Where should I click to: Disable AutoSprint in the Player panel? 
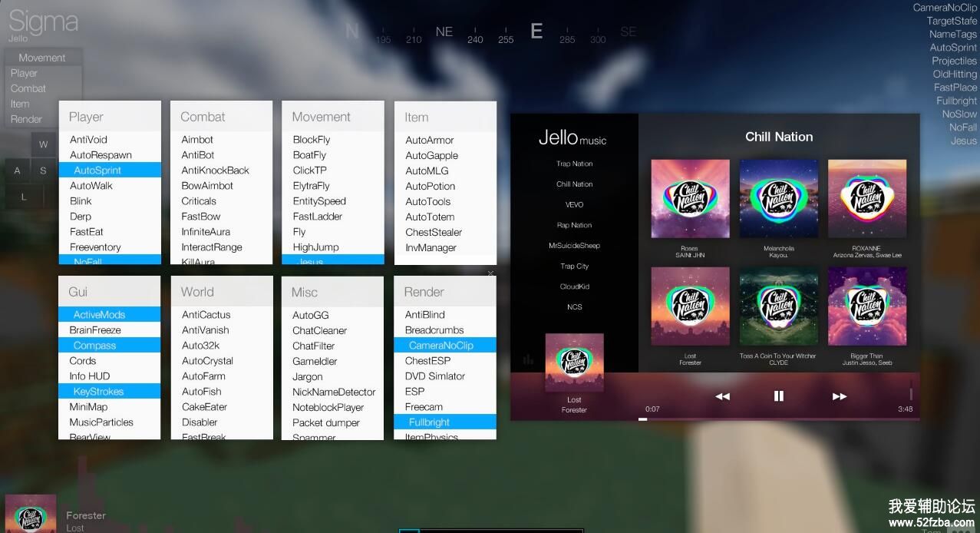pos(110,170)
